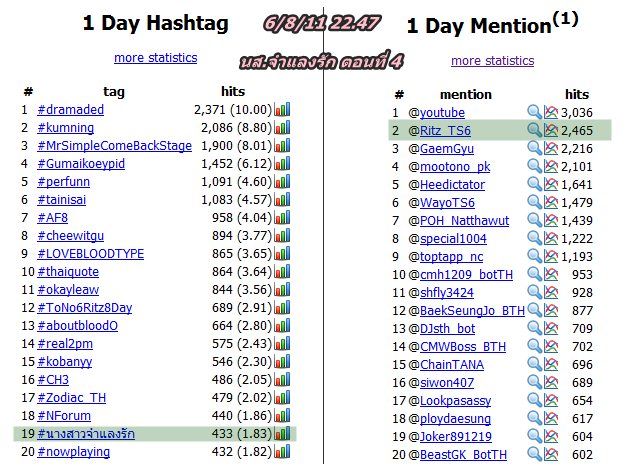Open the bar chart for #AF8
637x472 pixels.
pyautogui.click(x=282, y=217)
